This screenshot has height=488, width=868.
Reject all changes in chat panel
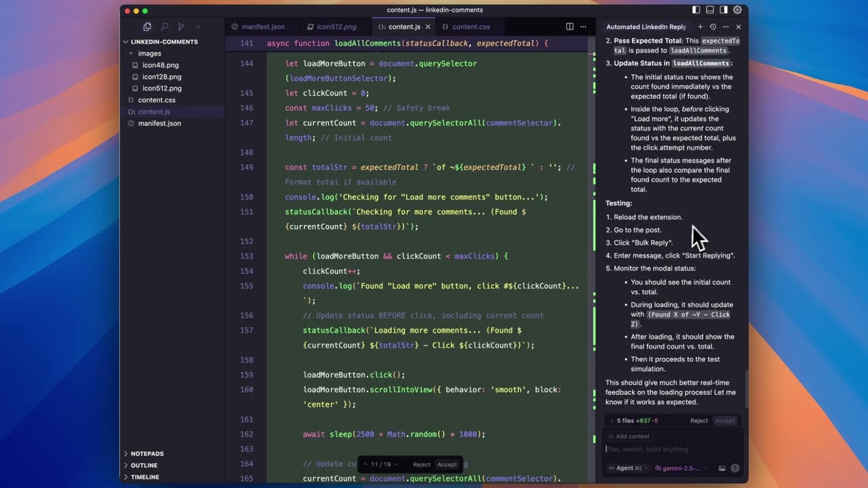point(699,421)
